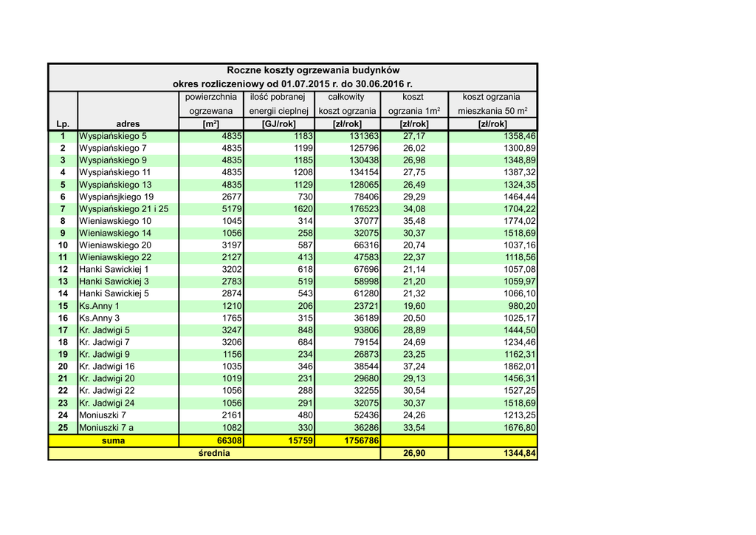Click the average cost value 26,90
Viewport: 756px width, 535px height.
coord(413,453)
